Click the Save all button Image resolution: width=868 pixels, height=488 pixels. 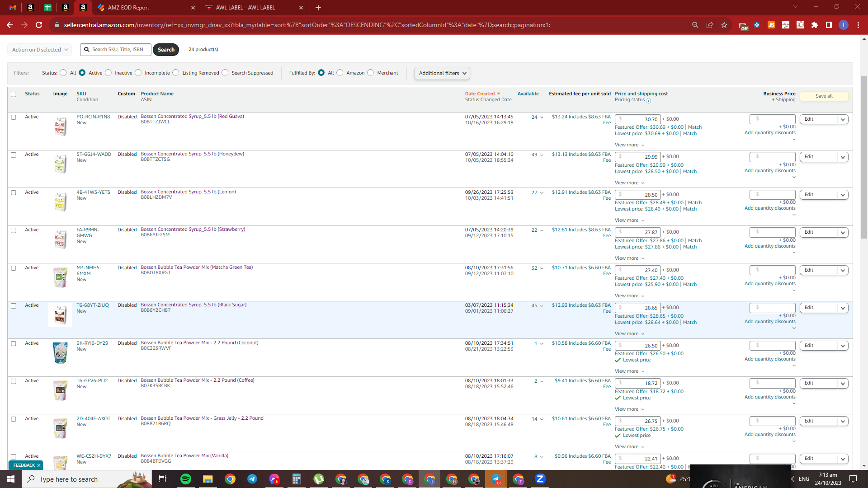(824, 96)
